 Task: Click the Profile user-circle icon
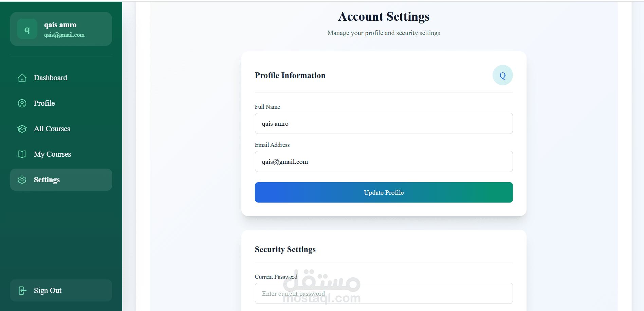click(22, 103)
